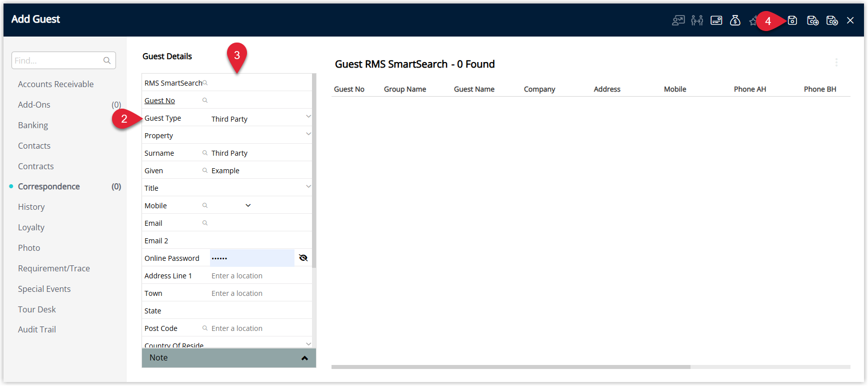The image size is (868, 386).
Task: Click the Post Code search icon
Action: (205, 328)
